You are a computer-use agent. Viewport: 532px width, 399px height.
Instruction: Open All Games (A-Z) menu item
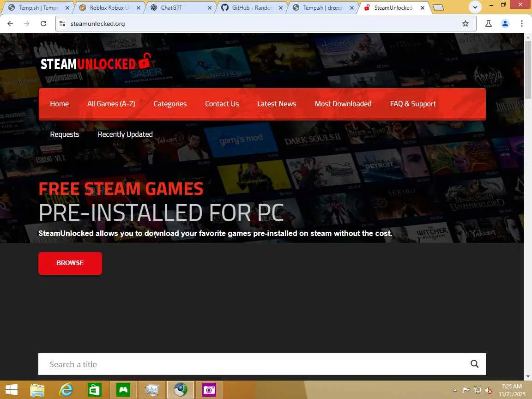111,104
